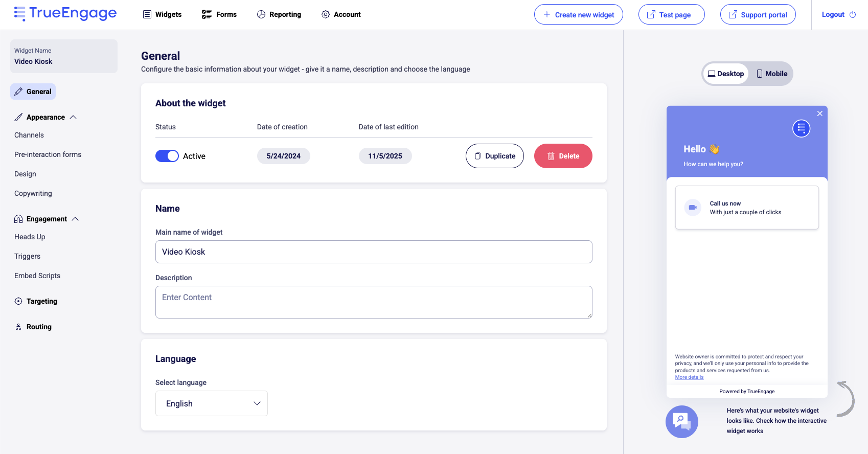Collapse the Engagement section
Viewport: 868px width, 454px height.
[75, 219]
